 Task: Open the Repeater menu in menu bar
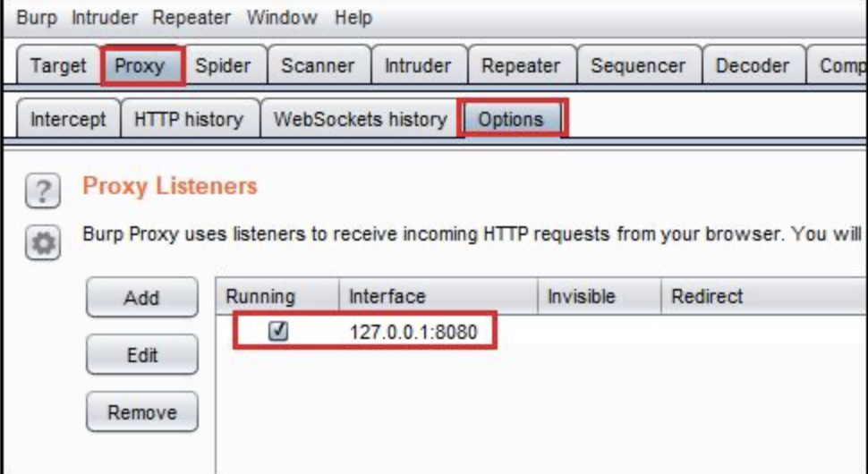(x=191, y=18)
